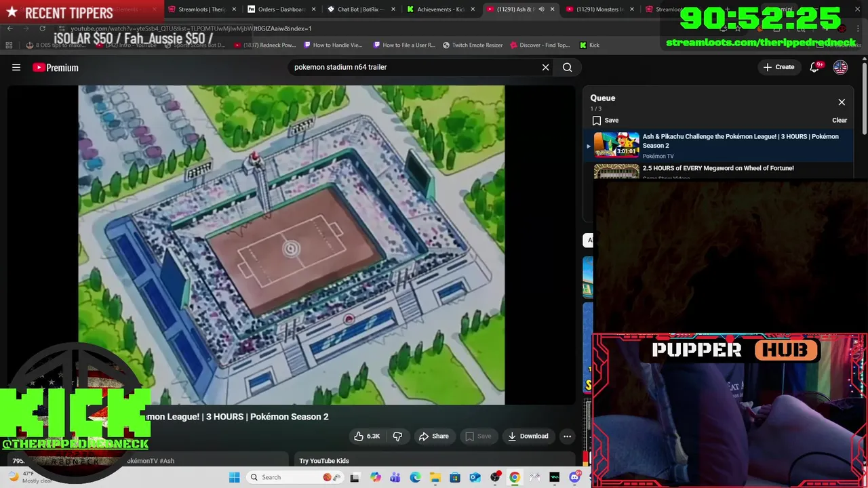Open the How to Handle Vie... bookmark
The width and height of the screenshot is (868, 488).
tap(334, 45)
